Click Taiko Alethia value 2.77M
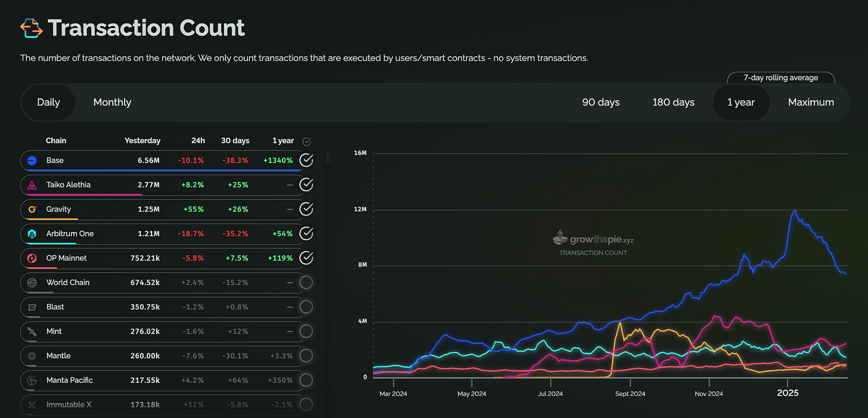Viewport: 868px width, 418px height. point(148,185)
